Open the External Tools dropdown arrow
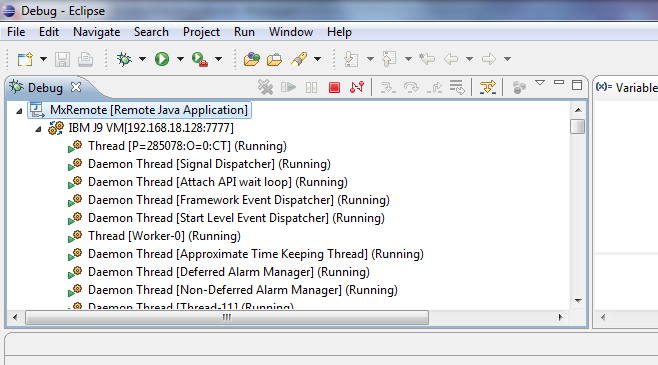Screen dimensions: 658x365 pyautogui.click(x=219, y=59)
